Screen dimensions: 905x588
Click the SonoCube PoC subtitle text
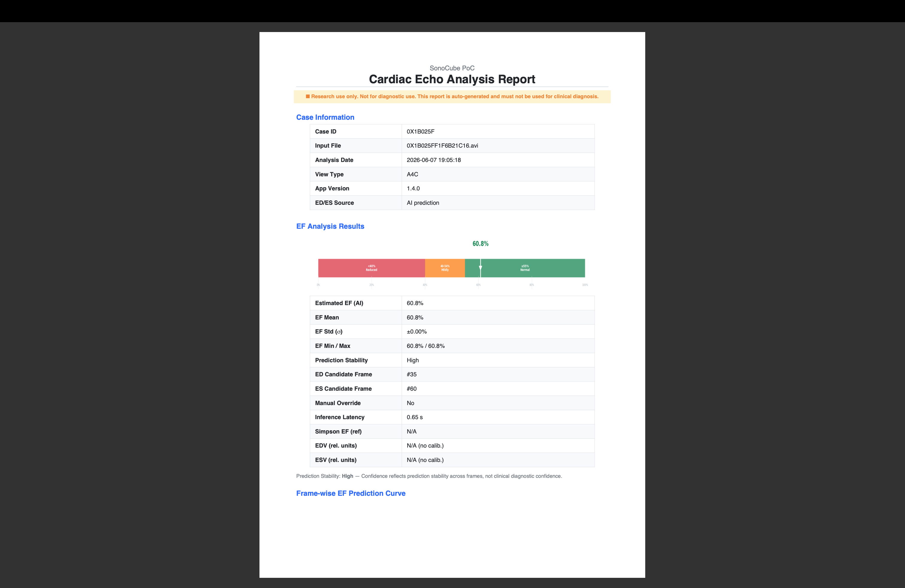452,68
